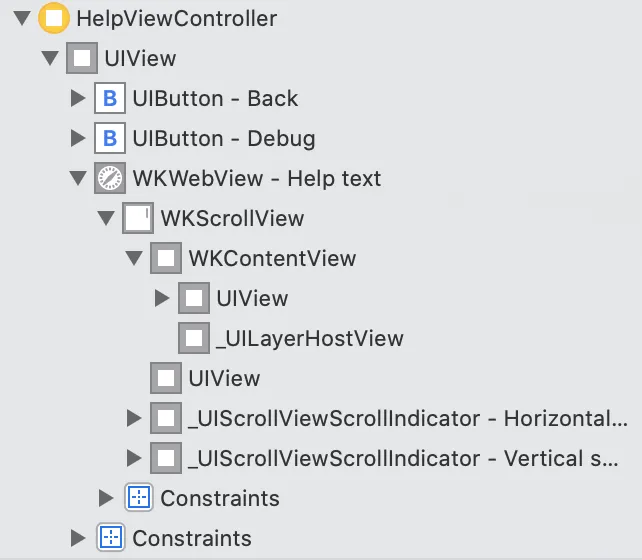Click the WKScrollView icon
The image size is (642, 560).
click(137, 219)
